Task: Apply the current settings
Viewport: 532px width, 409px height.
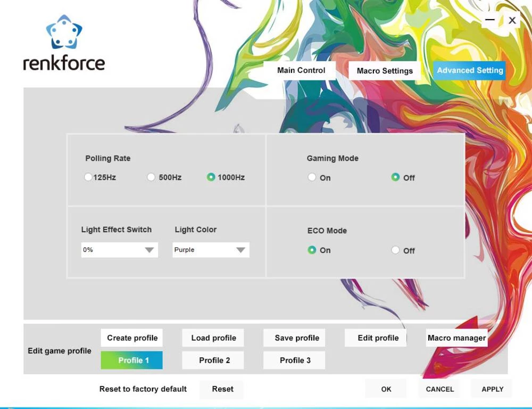Action: (x=492, y=389)
